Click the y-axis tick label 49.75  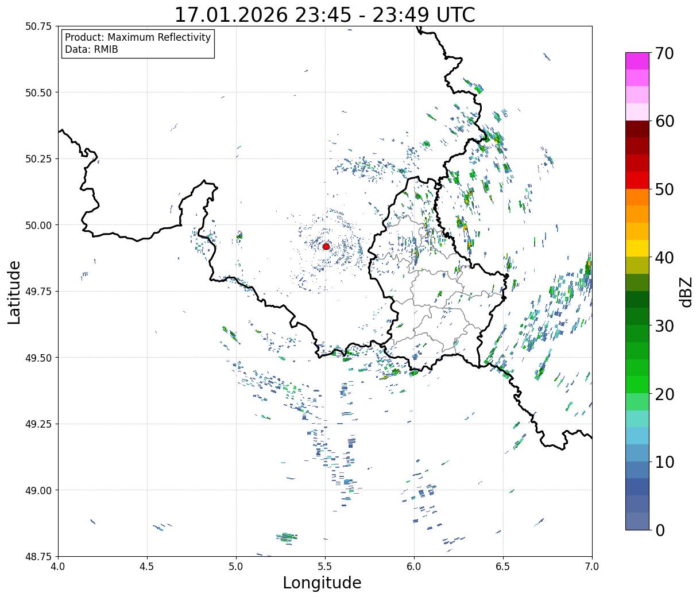coord(38,292)
